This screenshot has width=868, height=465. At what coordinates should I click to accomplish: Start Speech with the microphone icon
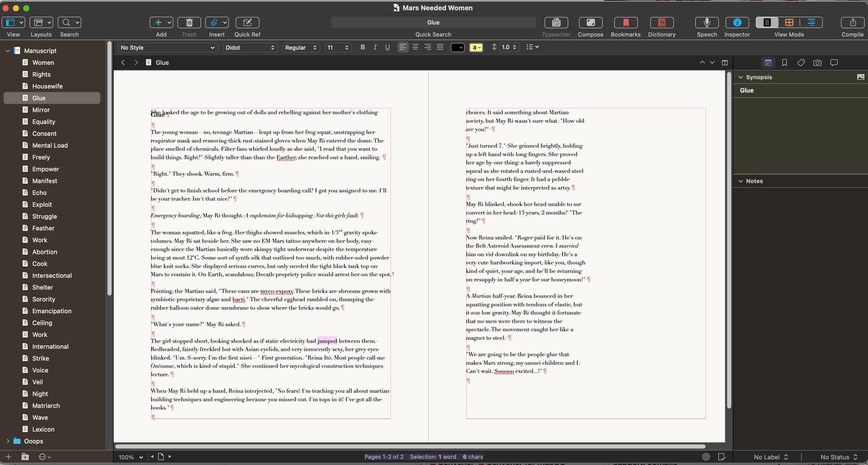pos(707,23)
